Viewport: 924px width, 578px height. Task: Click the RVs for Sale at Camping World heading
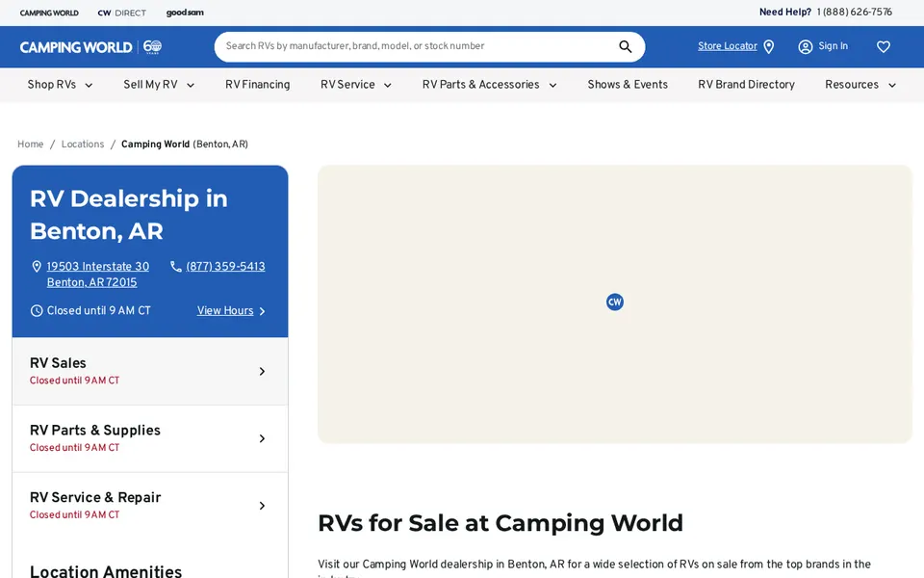point(500,523)
